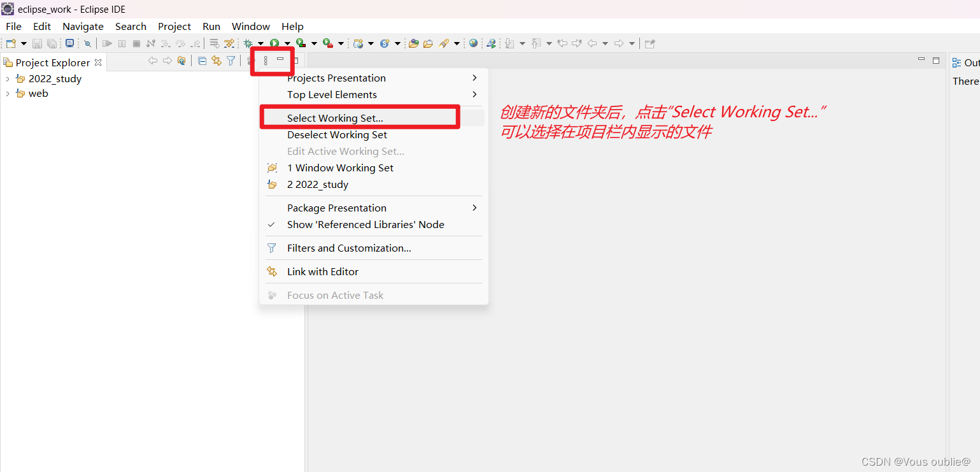Expand the web tree node
This screenshot has height=472, width=980.
(8, 94)
